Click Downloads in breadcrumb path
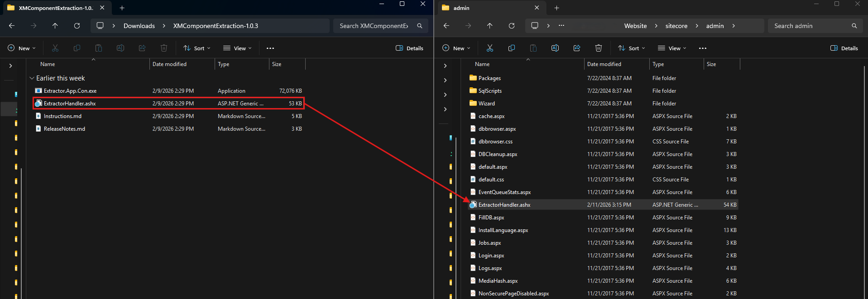Screen dimensions: 868x299 [139, 26]
